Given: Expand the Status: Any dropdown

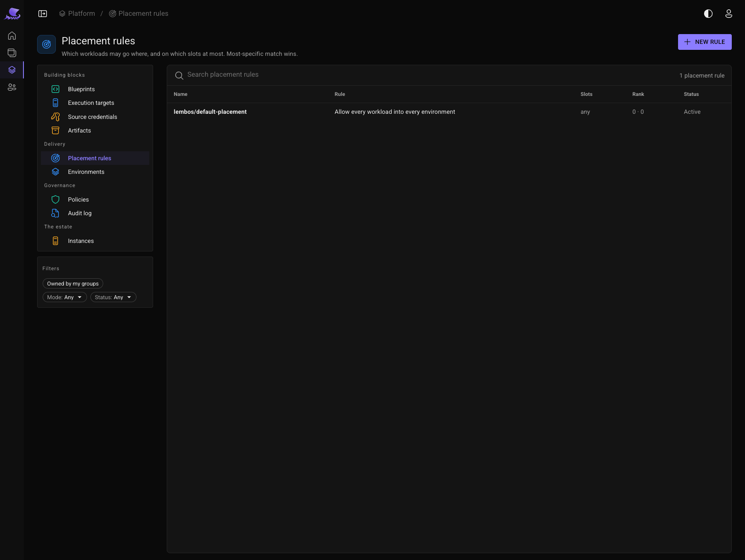Looking at the screenshot, I should click(x=113, y=297).
